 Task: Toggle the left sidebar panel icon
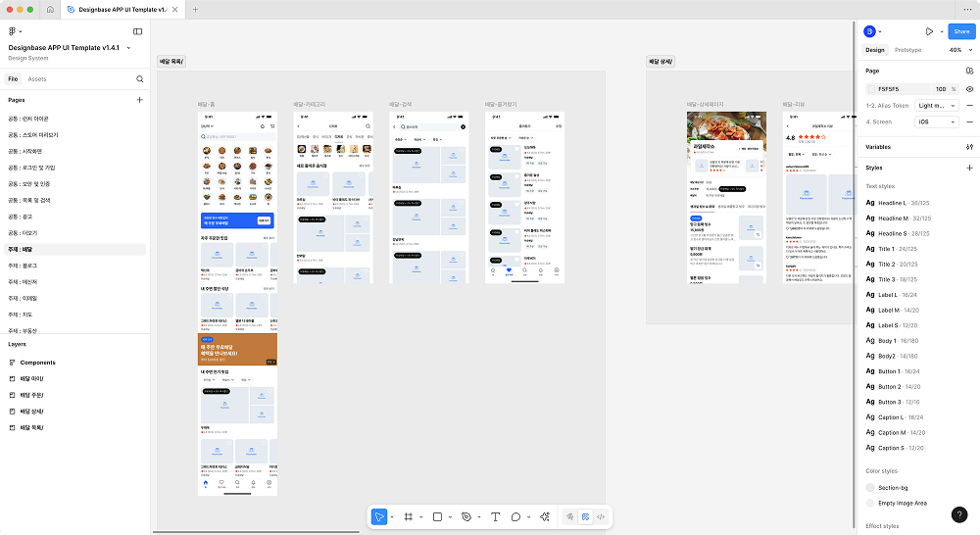coord(138,31)
